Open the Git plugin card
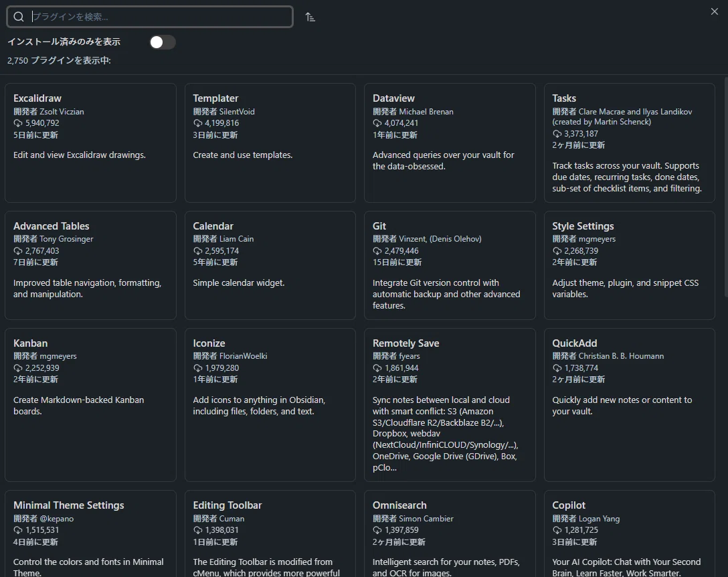 [450, 265]
